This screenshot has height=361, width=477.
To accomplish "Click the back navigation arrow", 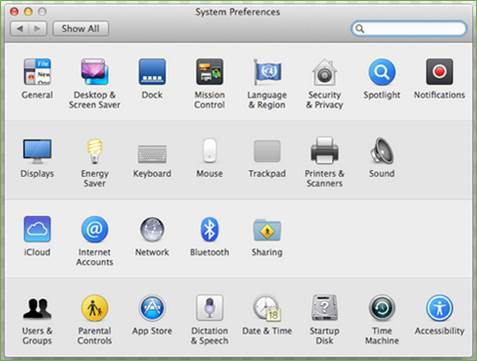I will (x=20, y=29).
